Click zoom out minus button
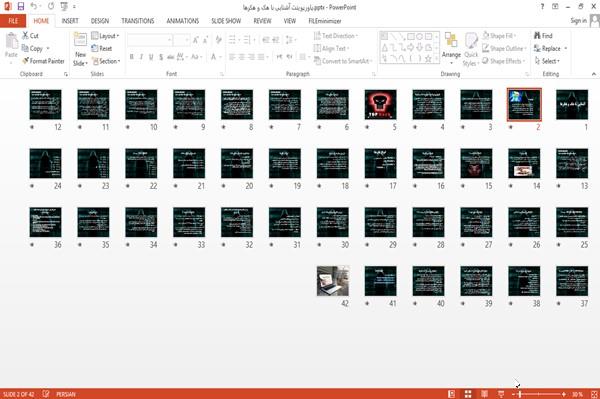The width and height of the screenshot is (600, 399). click(513, 394)
